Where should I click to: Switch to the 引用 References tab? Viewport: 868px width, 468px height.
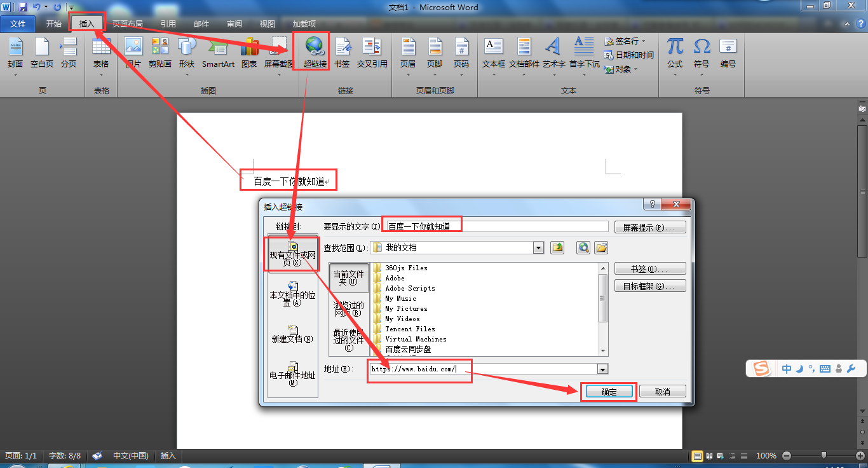coord(168,24)
